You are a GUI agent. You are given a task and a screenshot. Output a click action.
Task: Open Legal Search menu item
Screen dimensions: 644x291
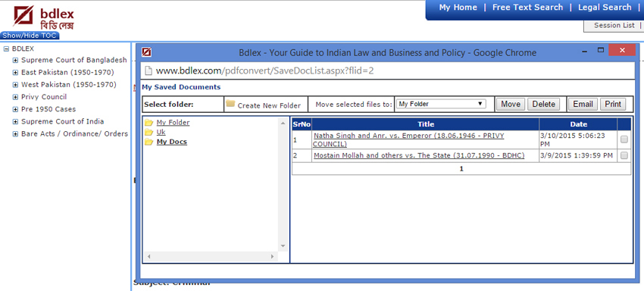605,8
